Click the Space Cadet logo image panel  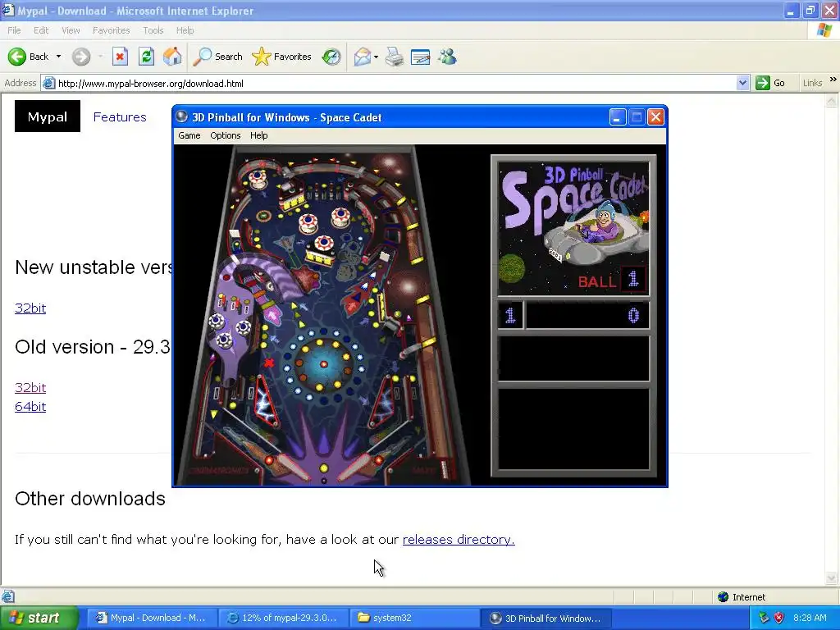pyautogui.click(x=573, y=229)
